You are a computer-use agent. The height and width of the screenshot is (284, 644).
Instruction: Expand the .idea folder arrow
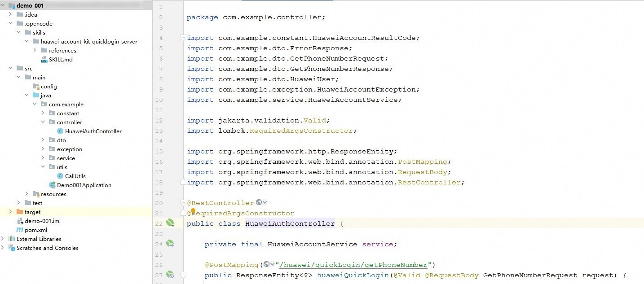click(x=11, y=14)
